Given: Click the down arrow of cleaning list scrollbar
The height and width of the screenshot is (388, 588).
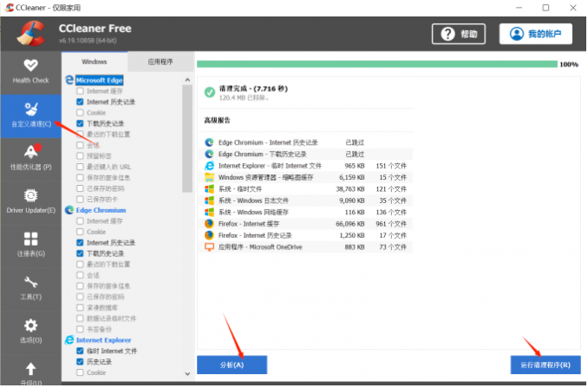Looking at the screenshot, I should (187, 374).
